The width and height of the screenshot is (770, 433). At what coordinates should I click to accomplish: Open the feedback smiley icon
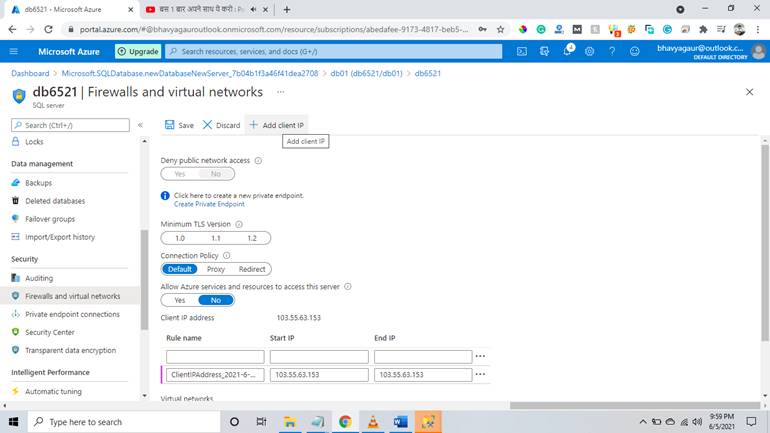[634, 51]
